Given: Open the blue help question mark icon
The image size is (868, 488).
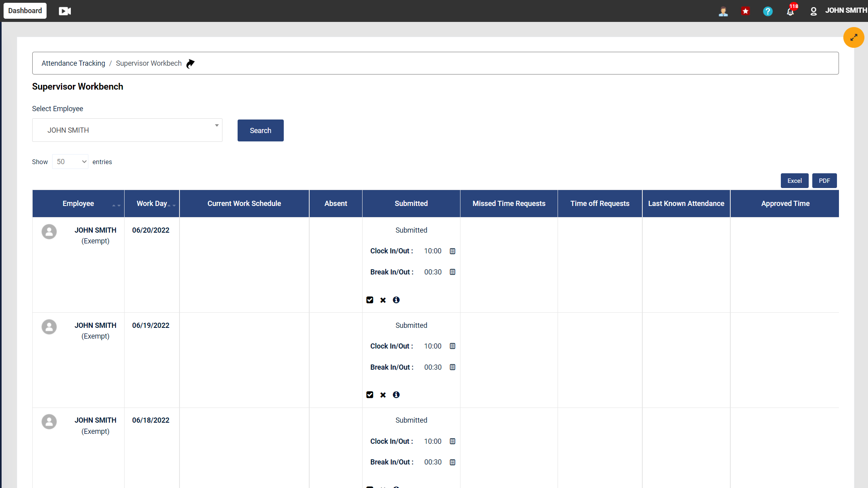Looking at the screenshot, I should tap(768, 11).
